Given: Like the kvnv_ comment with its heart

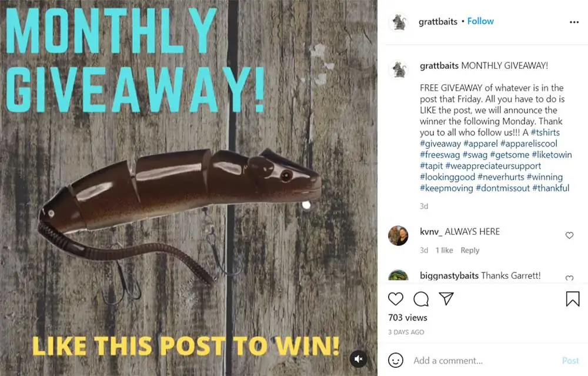Looking at the screenshot, I should 569,235.
